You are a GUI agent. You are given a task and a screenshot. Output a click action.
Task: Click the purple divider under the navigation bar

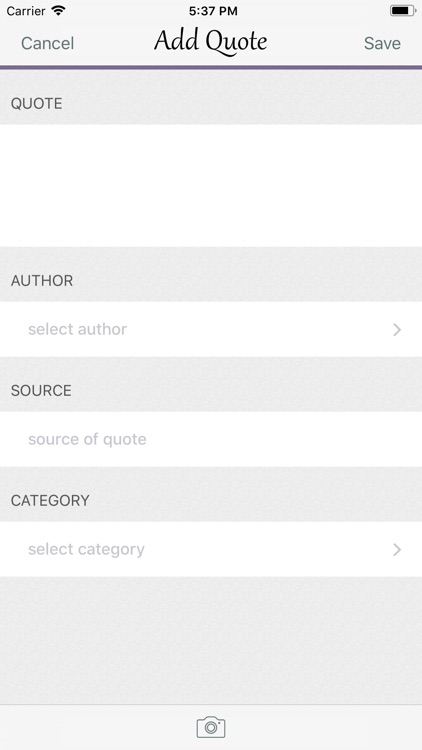pos(211,67)
